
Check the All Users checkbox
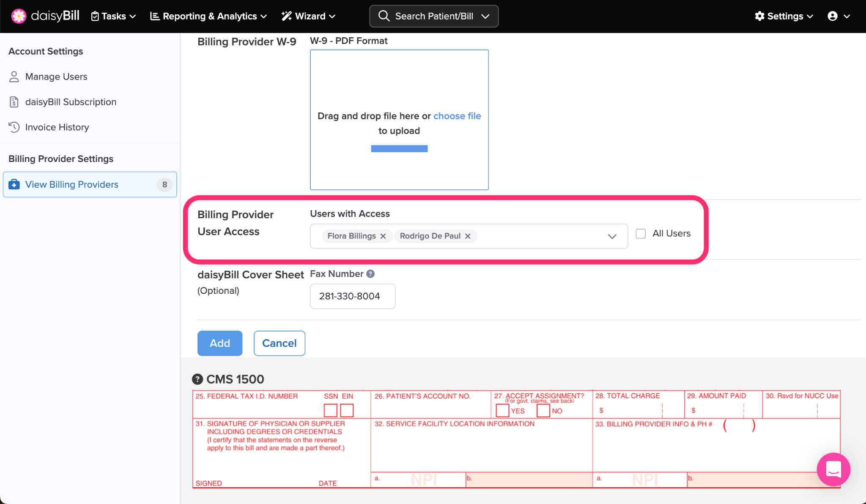[x=641, y=233]
